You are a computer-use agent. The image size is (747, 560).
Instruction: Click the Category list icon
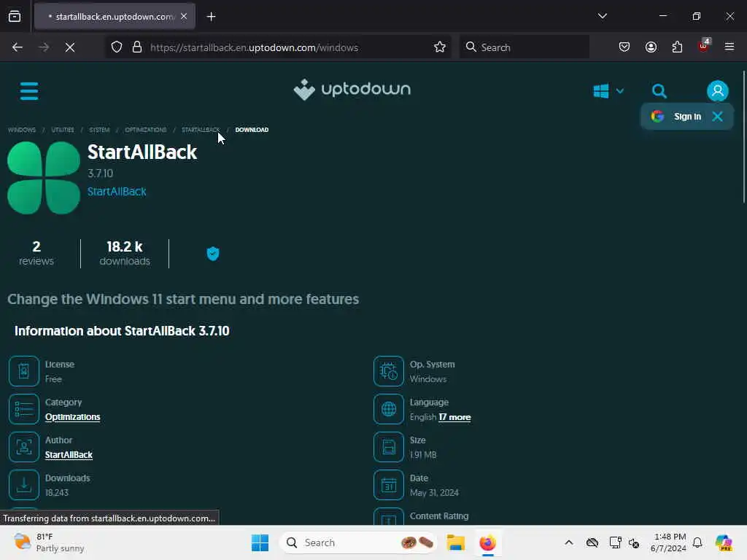pyautogui.click(x=24, y=409)
